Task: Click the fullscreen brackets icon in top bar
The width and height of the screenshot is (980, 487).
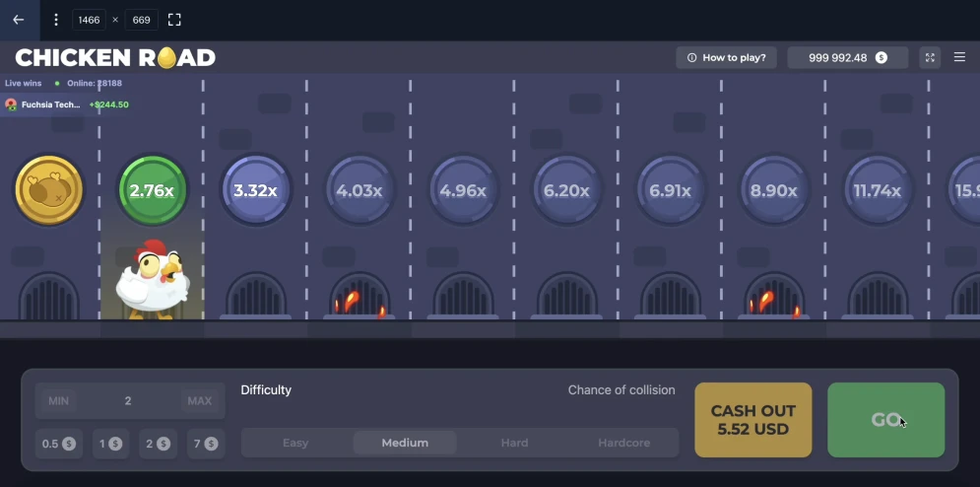Action: (x=174, y=20)
